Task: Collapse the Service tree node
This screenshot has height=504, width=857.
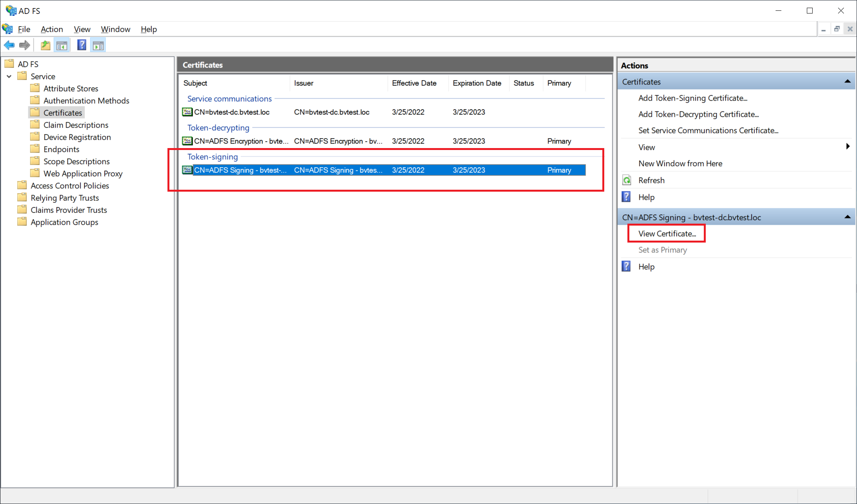Action: 9,76
